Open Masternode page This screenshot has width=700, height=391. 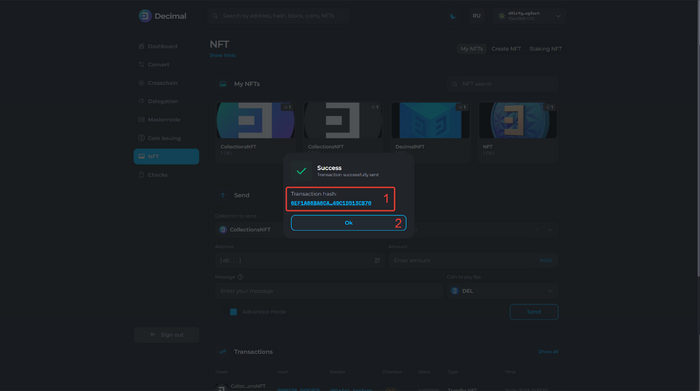[x=164, y=120]
